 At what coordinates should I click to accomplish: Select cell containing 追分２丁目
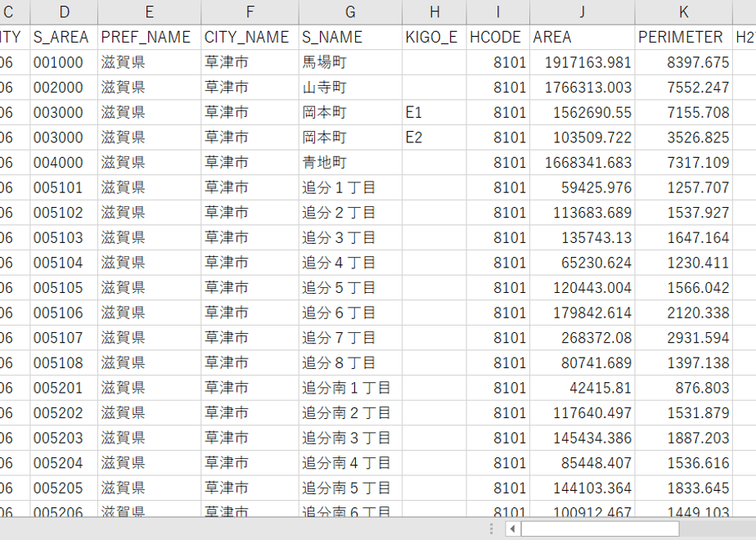pos(350,213)
